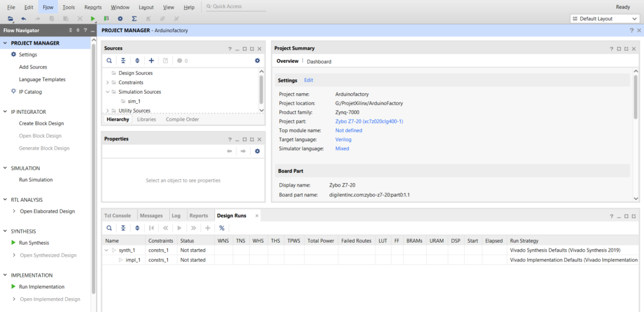Open the Flow menu
This screenshot has width=644, height=312.
click(x=48, y=7)
